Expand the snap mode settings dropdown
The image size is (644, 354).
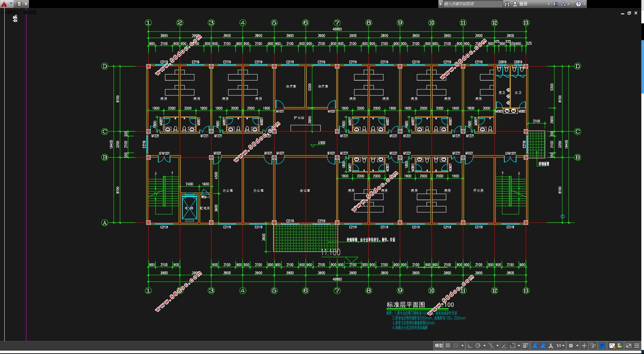click(462, 346)
